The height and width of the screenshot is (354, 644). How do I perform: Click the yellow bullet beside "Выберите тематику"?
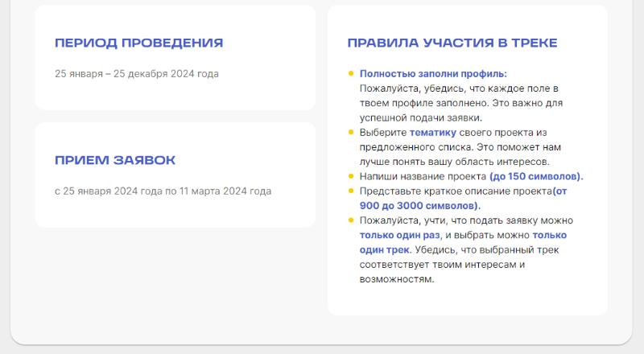351,132
